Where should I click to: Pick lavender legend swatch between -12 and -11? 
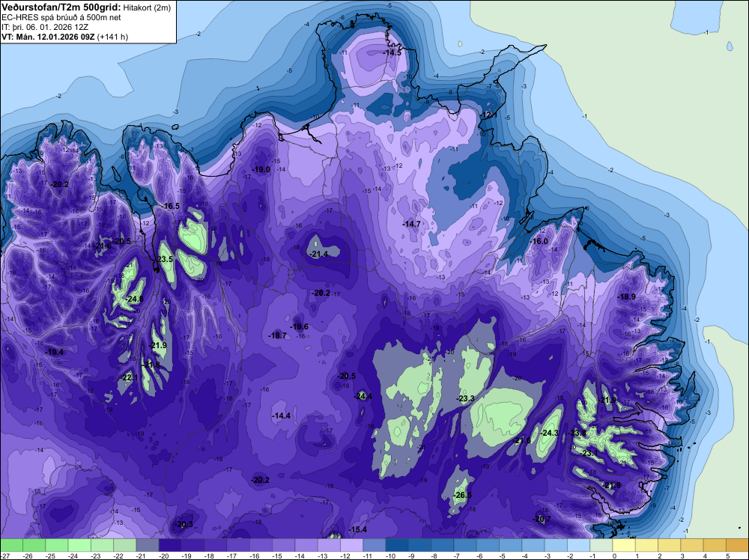(x=351, y=545)
